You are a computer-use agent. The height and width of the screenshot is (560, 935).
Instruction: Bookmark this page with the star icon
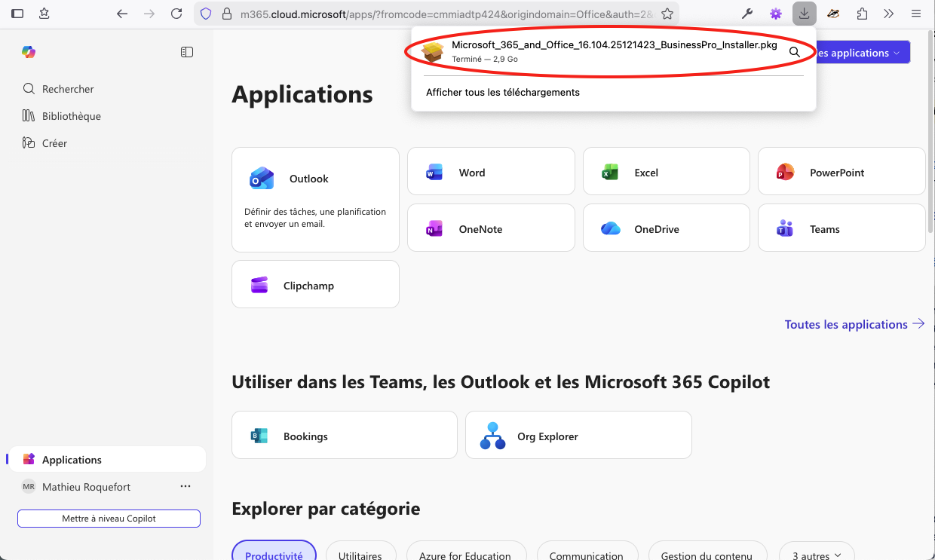[667, 14]
